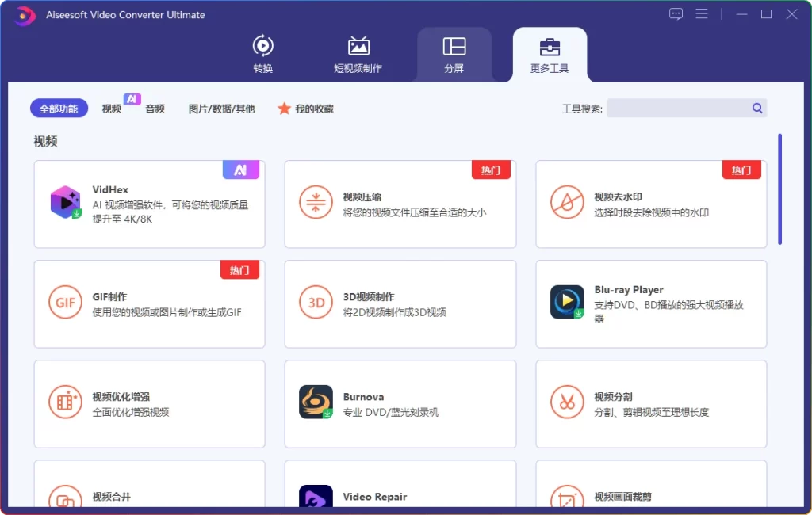This screenshot has width=812, height=515.
Task: Click the 视频 section heading
Action: [45, 141]
